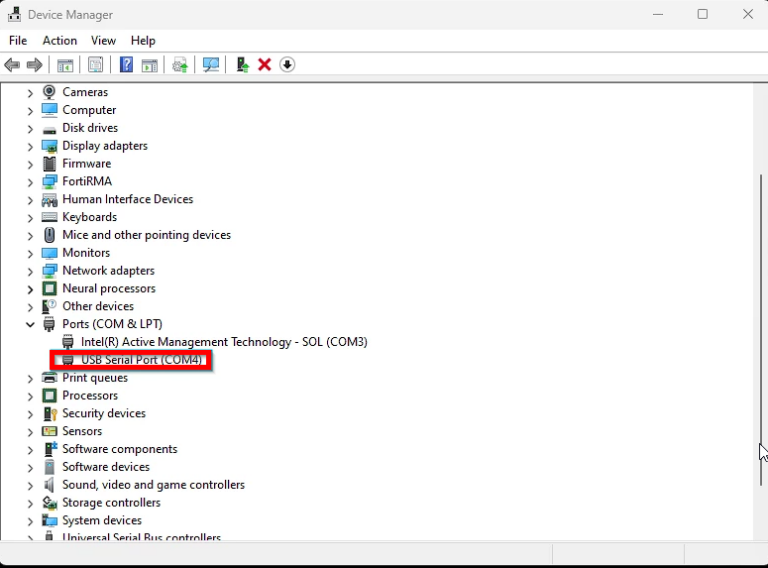This screenshot has width=768, height=568.
Task: Click the Keyboards category icon
Action: click(x=49, y=217)
